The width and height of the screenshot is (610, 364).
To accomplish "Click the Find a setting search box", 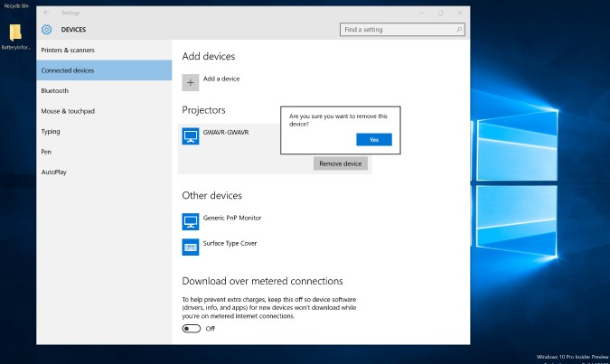I will [x=396, y=30].
